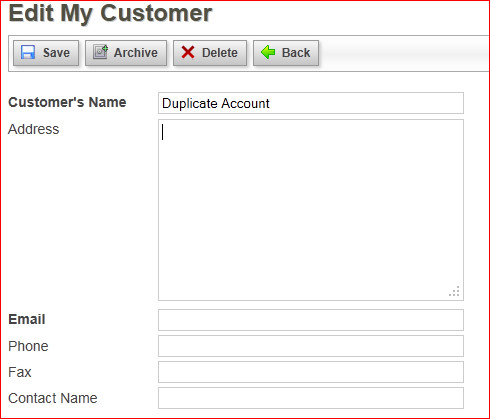This screenshot has height=419, width=490.
Task: Select the Save button text
Action: (x=56, y=53)
